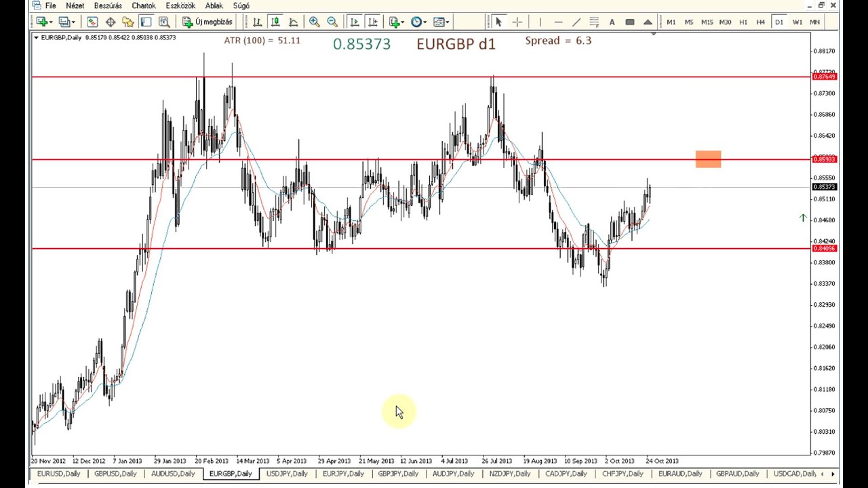Select the horizontal line drawing tool
This screenshot has height=488, width=868.
(558, 22)
